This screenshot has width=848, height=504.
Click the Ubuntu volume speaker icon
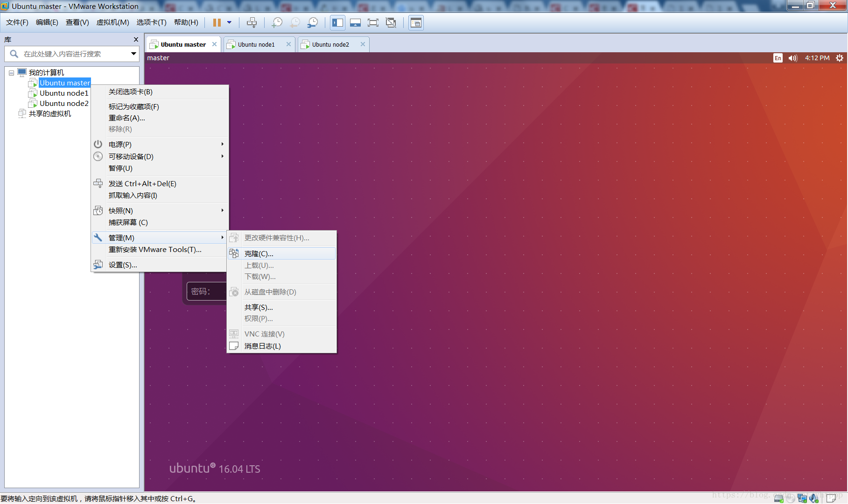tap(793, 58)
